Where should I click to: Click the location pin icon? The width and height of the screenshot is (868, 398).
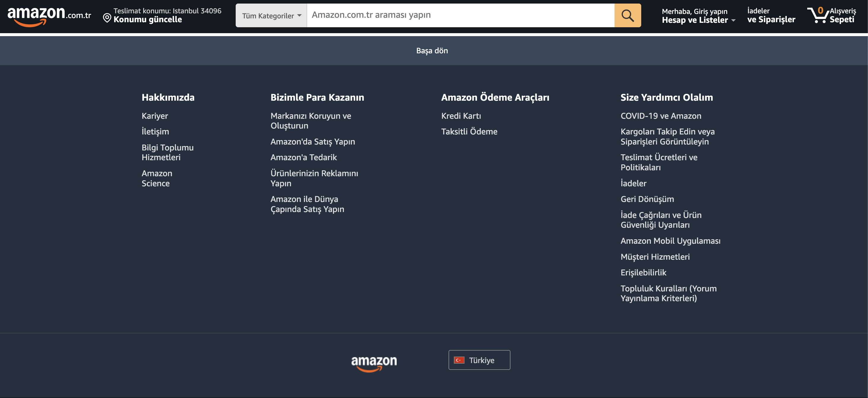click(x=107, y=18)
